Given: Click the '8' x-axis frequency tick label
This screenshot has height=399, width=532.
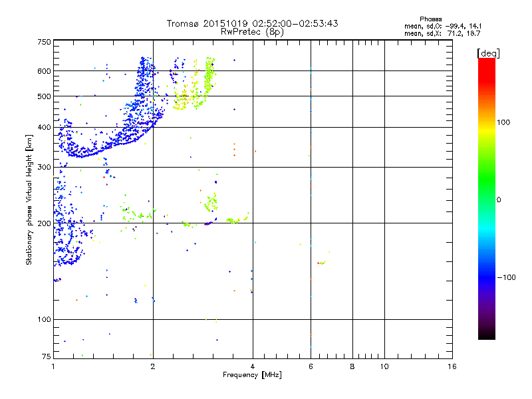Looking at the screenshot, I should click(x=352, y=366).
